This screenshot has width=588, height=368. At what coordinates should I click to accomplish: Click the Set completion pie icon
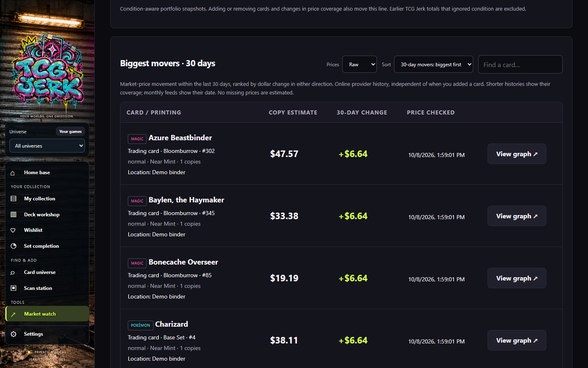13,246
